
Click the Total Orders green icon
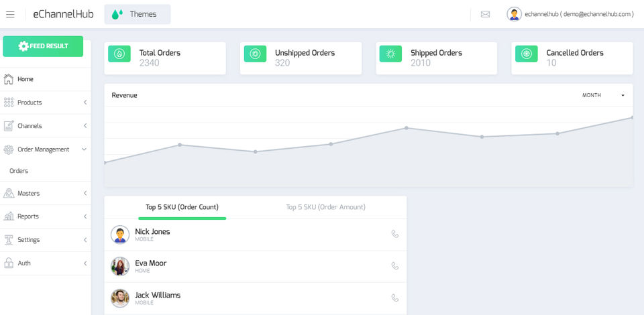tap(119, 54)
